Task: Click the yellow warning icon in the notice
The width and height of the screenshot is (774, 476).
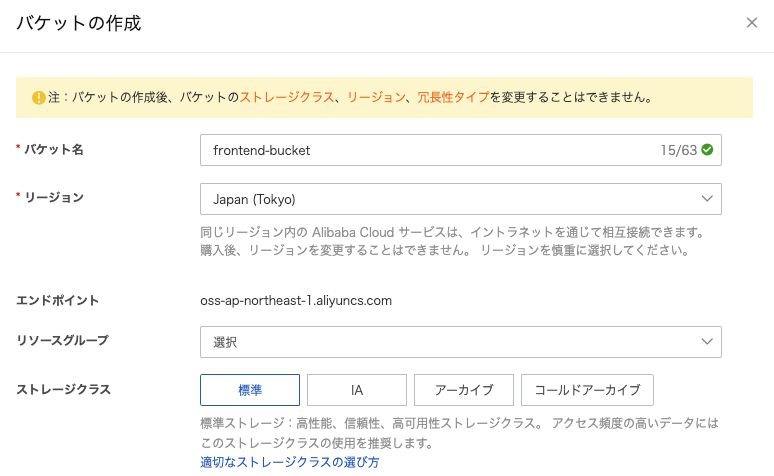Action: tap(38, 98)
